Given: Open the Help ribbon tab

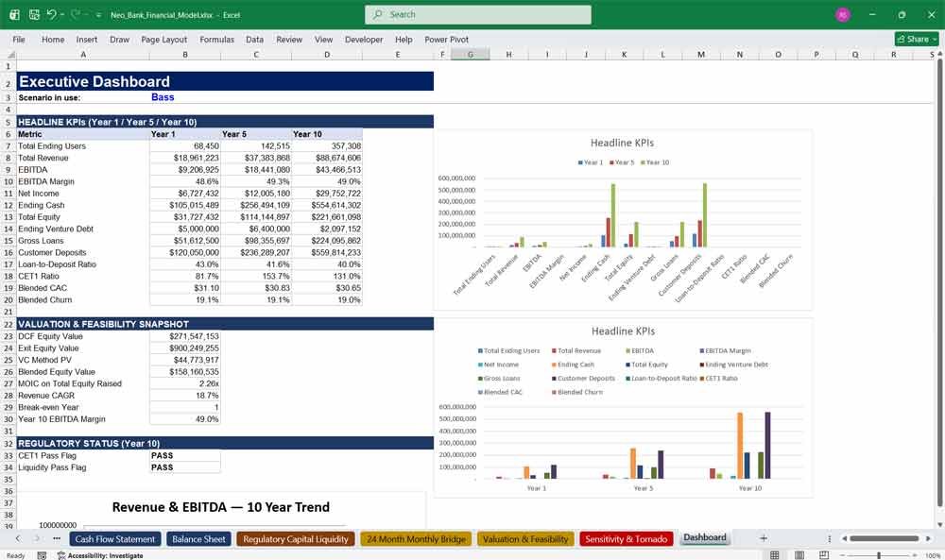Looking at the screenshot, I should [x=404, y=39].
